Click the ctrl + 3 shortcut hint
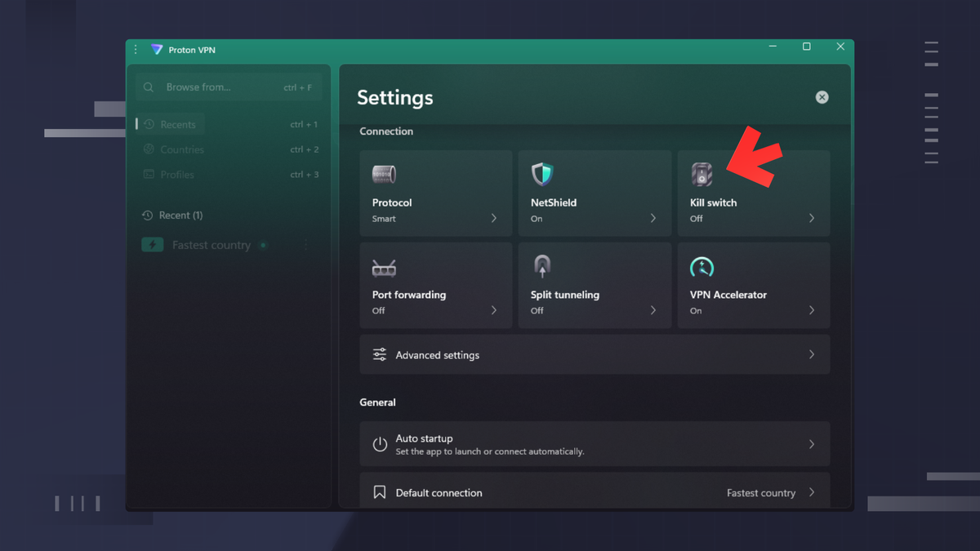Screen dimensions: 980x551 pos(304,175)
